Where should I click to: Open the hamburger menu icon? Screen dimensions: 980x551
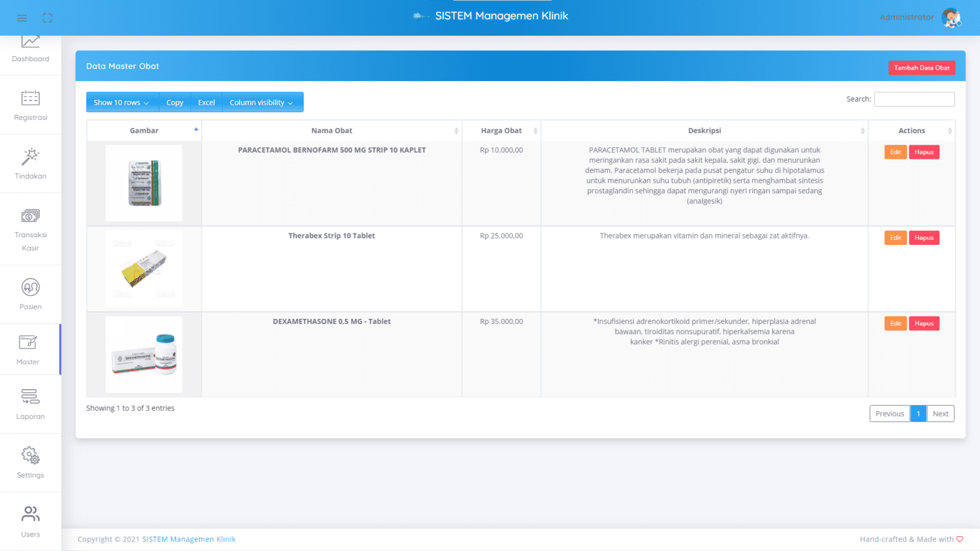tap(22, 18)
